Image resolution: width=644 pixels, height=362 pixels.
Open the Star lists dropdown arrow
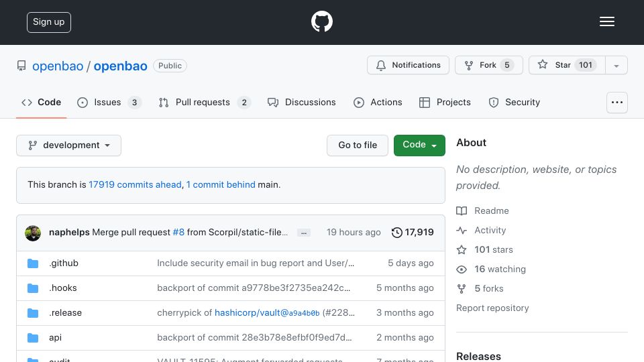(x=616, y=65)
